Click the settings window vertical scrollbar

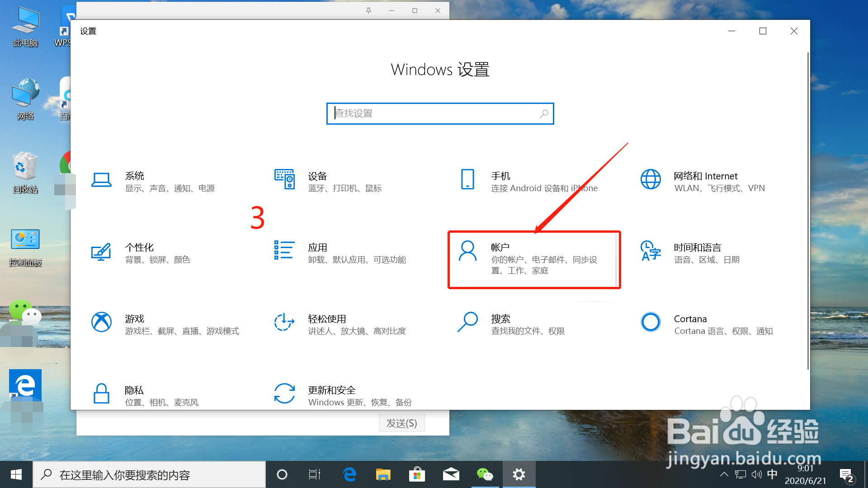808,211
